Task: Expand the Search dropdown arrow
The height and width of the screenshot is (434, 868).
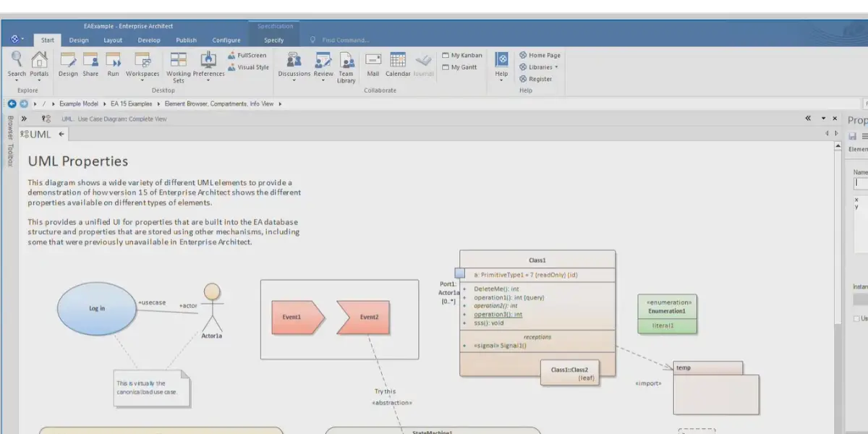Action: [17, 80]
